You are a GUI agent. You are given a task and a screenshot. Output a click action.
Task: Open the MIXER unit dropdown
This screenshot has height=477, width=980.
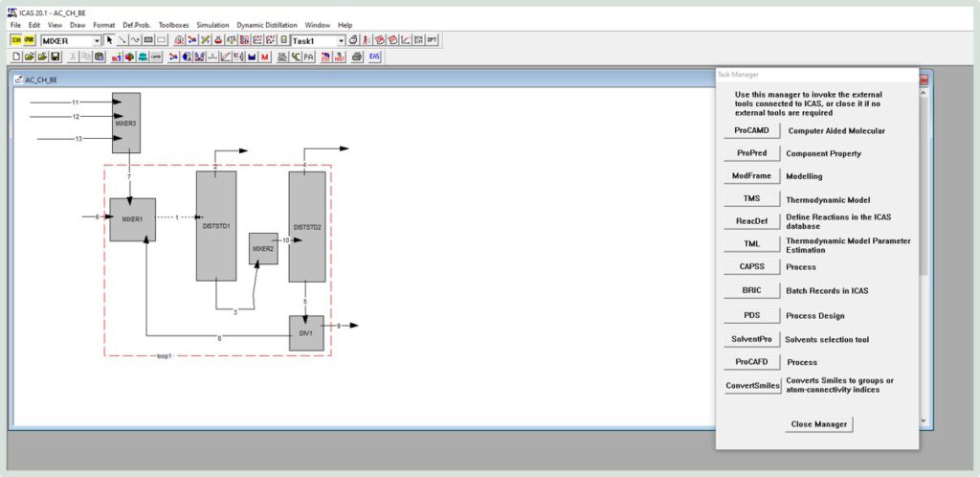point(97,40)
